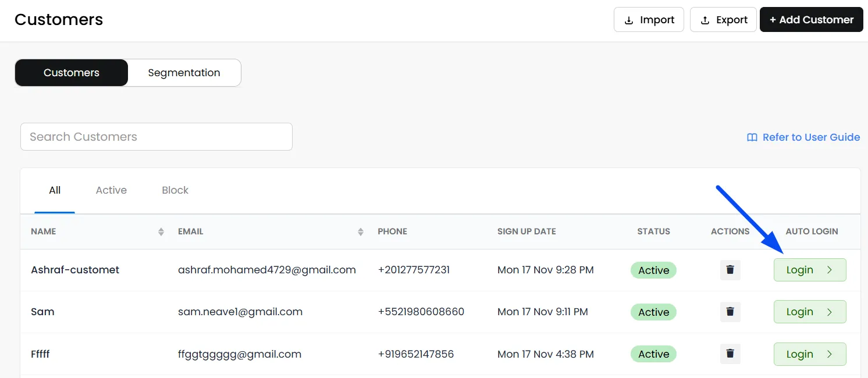868x378 pixels.
Task: Remove customer Fffff using the trash icon
Action: click(730, 354)
